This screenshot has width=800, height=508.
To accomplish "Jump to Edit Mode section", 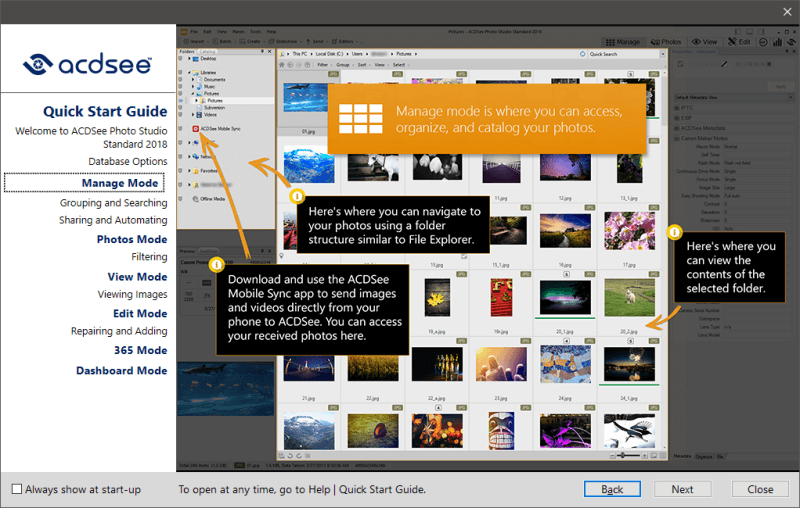I will [x=140, y=313].
